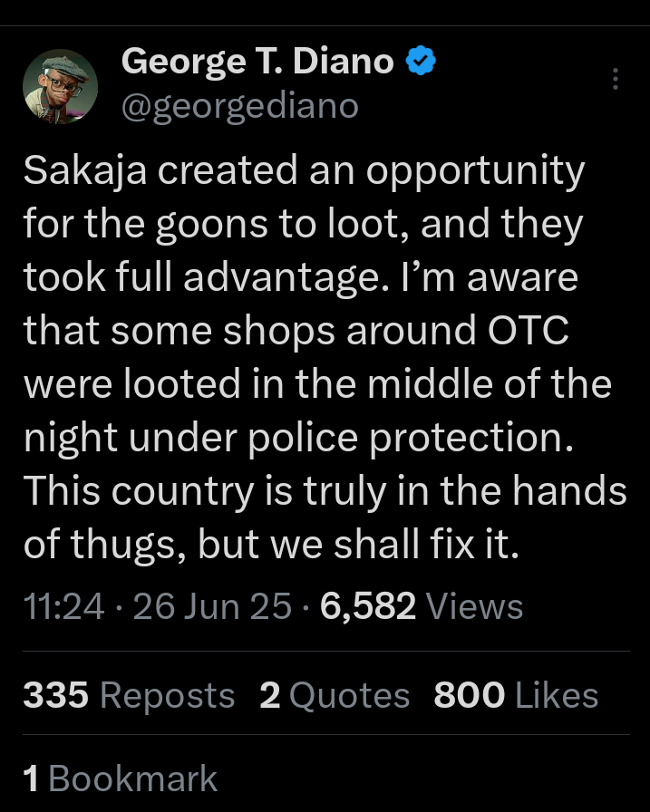View the 6,582 Views analytics
Viewport: 650px width, 812px height.
422,606
